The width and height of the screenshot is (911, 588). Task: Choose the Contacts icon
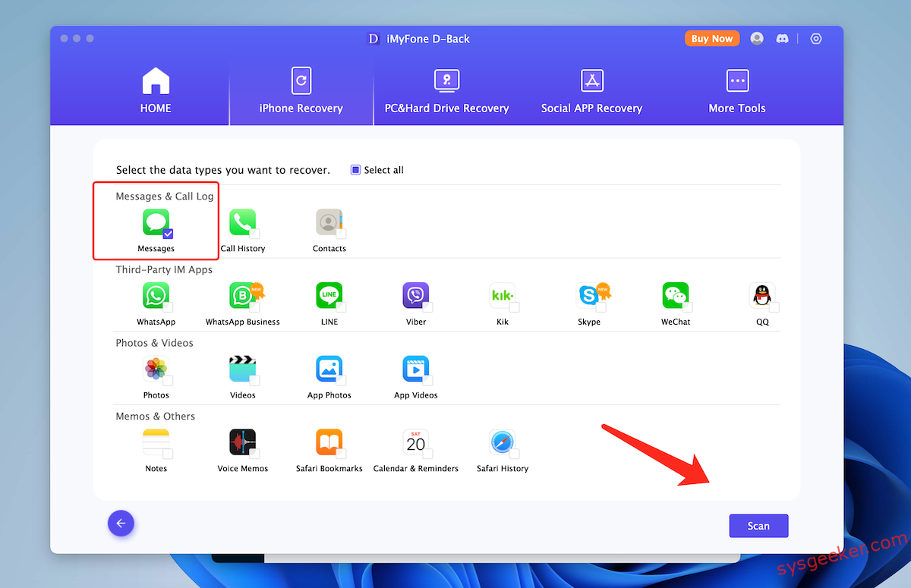pos(329,222)
